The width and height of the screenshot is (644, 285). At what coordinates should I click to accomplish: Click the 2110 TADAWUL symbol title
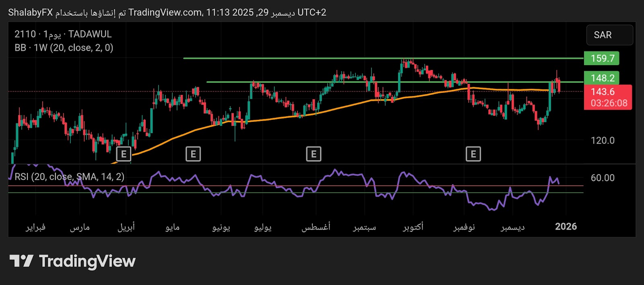coord(63,34)
